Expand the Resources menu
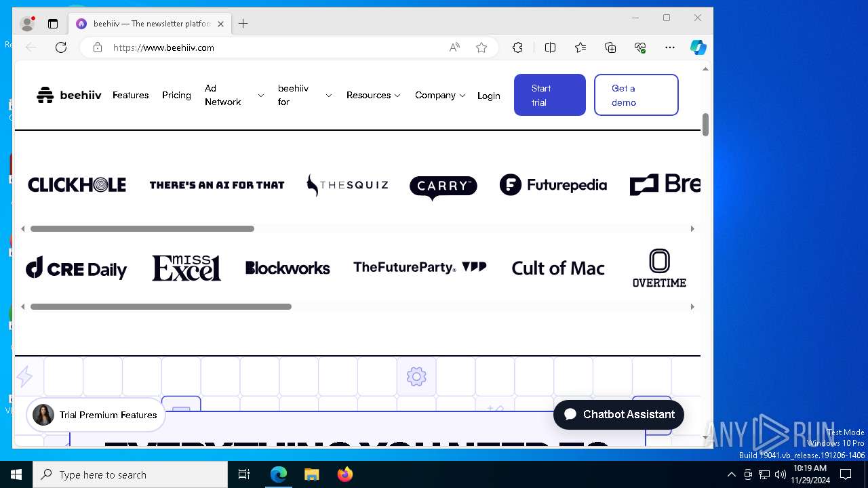 pos(374,96)
